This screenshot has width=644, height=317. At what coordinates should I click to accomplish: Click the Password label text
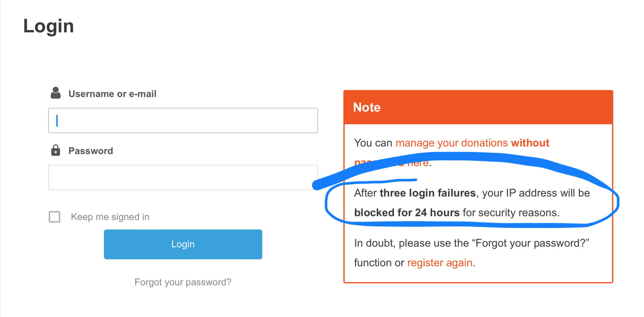coord(91,151)
